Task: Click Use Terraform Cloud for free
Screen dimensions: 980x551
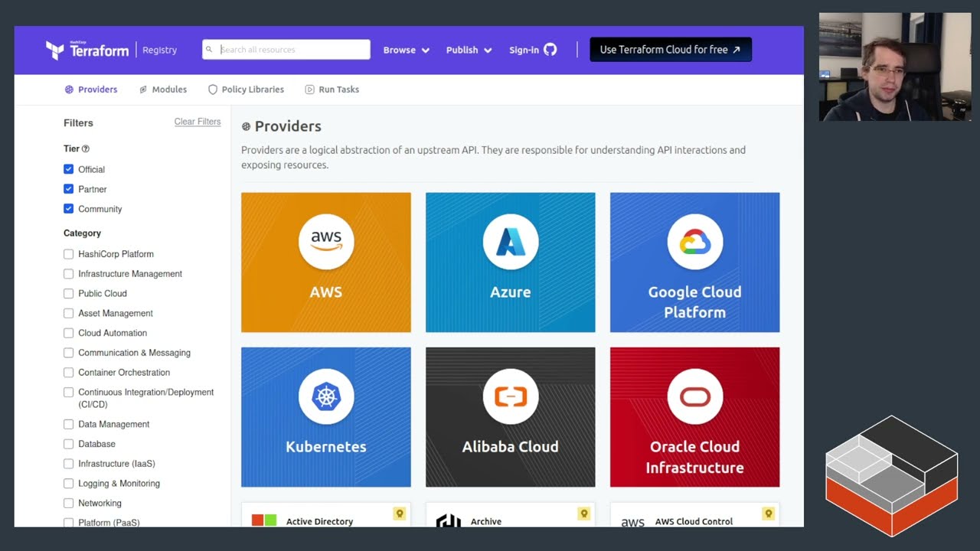Action: (x=671, y=50)
